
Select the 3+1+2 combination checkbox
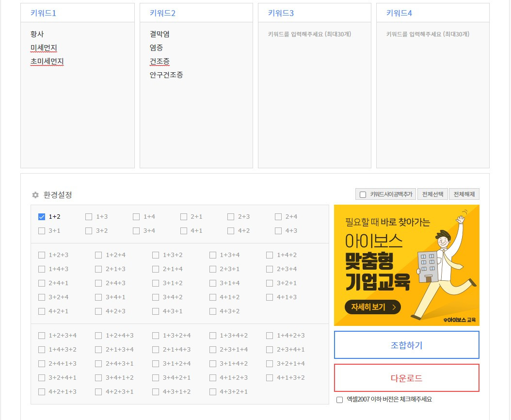156,283
